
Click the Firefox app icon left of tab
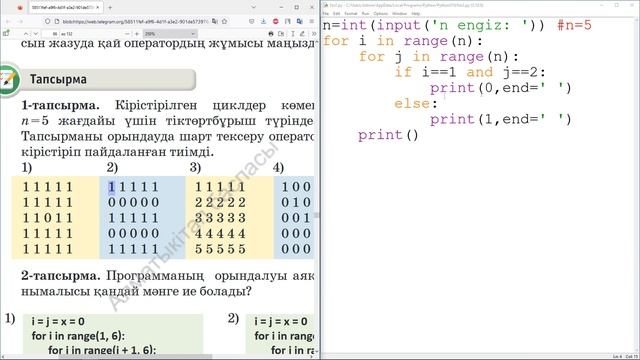20,8
